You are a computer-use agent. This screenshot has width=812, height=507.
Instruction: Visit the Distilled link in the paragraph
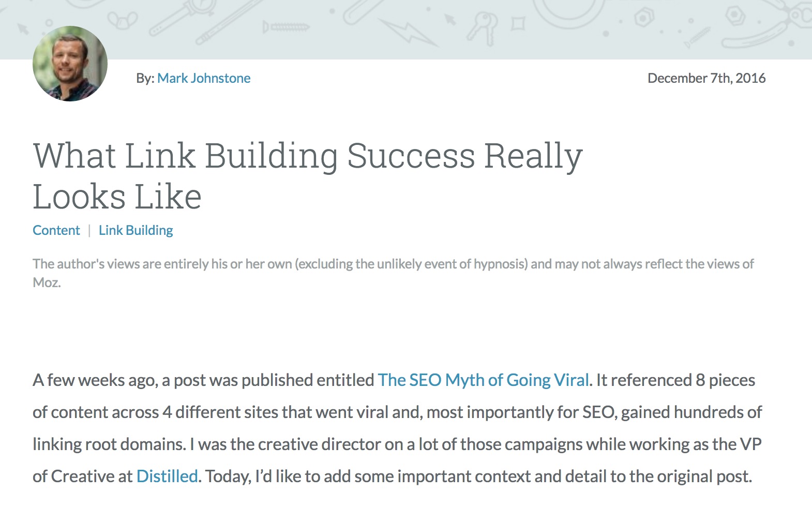[167, 476]
